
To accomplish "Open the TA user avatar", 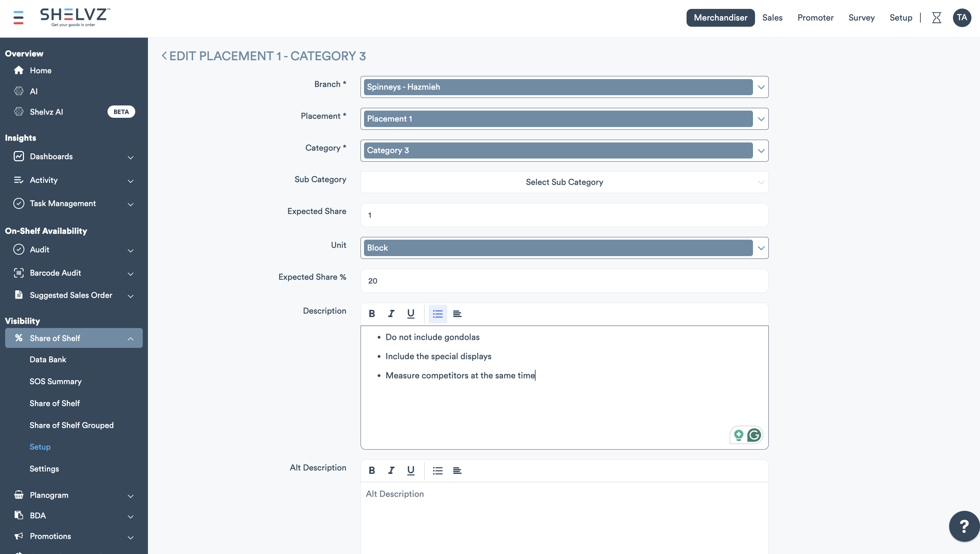I will click(962, 17).
